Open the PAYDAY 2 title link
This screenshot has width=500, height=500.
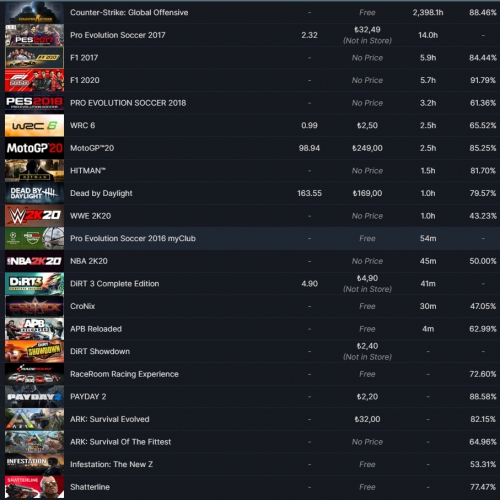coord(88,397)
